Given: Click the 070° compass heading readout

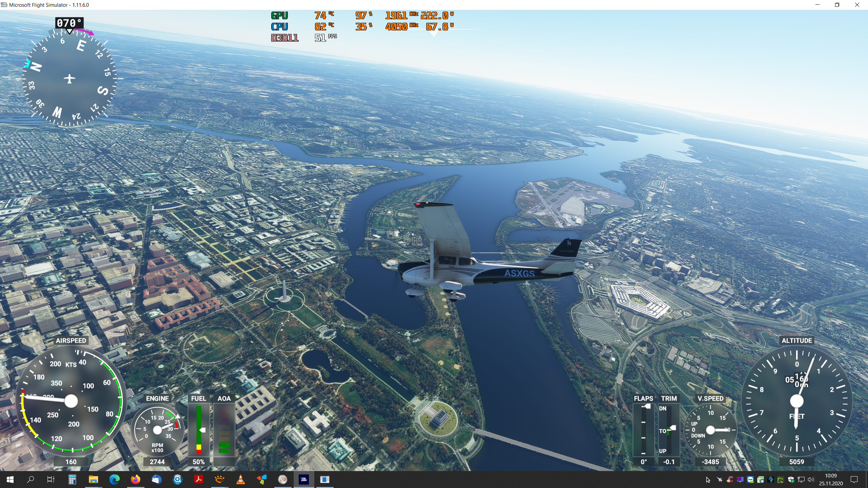Looking at the screenshot, I should 69,23.
